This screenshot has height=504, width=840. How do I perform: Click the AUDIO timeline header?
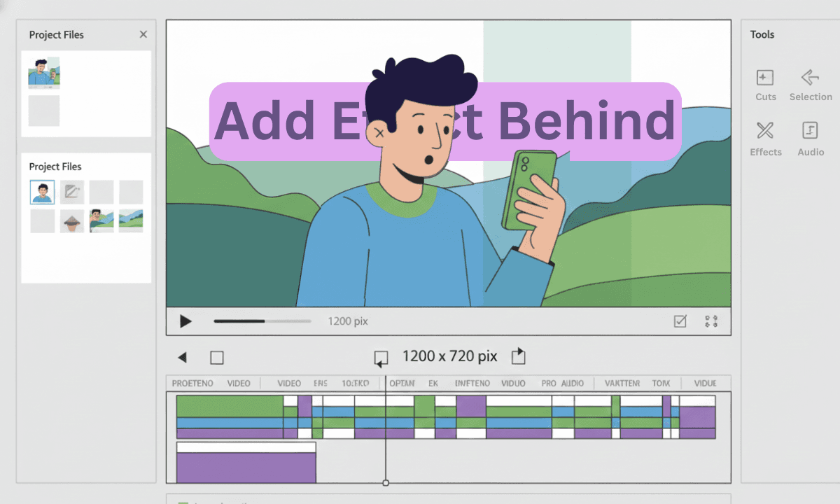tap(573, 384)
